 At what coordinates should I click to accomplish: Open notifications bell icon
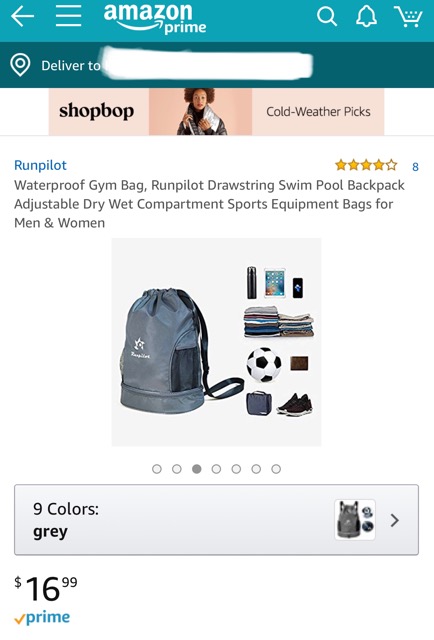[366, 17]
